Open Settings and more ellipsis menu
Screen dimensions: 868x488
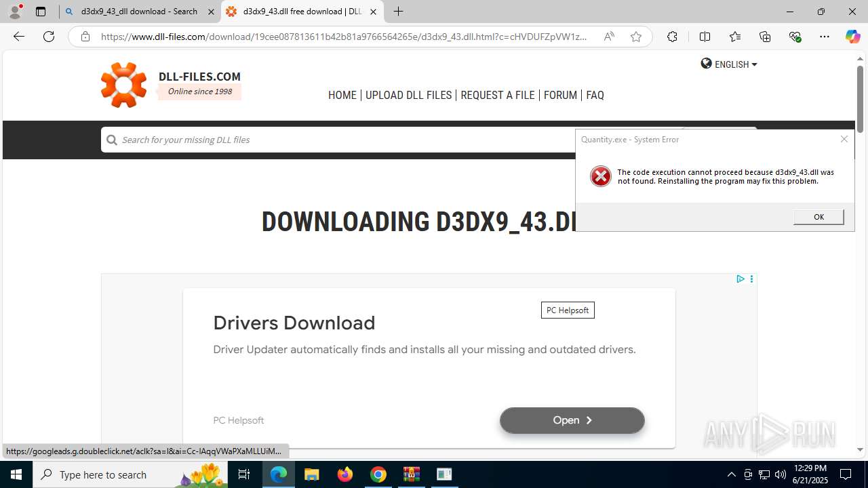point(825,37)
